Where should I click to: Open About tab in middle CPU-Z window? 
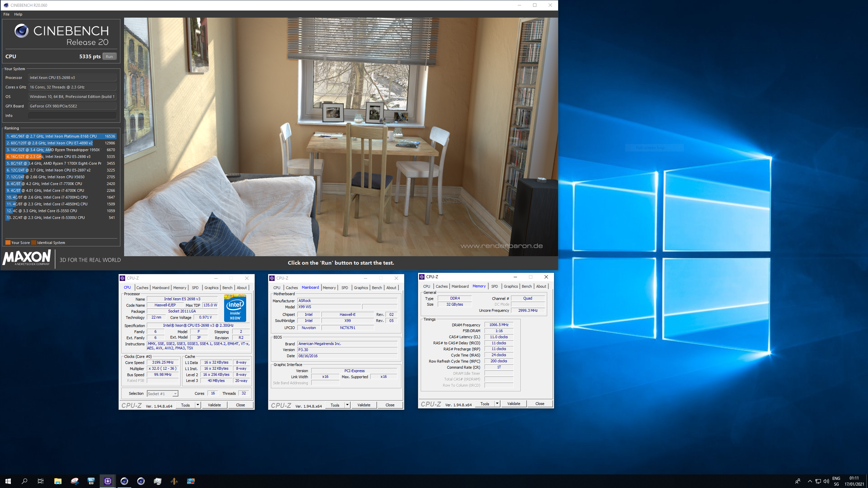click(x=391, y=288)
